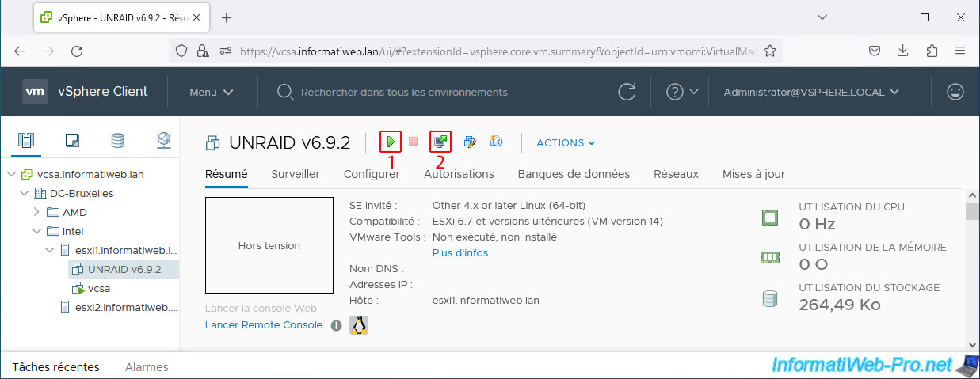Image resolution: width=980 pixels, height=379 pixels.
Task: Switch to the Configurer tab
Action: [x=372, y=174]
